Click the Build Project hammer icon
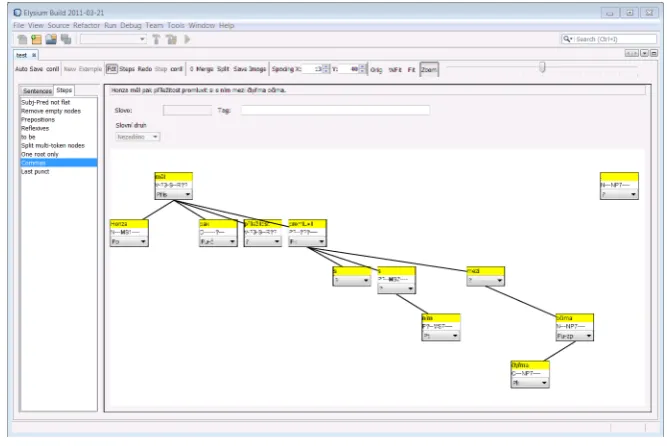Viewport: 667px width, 446px height. coord(157,40)
